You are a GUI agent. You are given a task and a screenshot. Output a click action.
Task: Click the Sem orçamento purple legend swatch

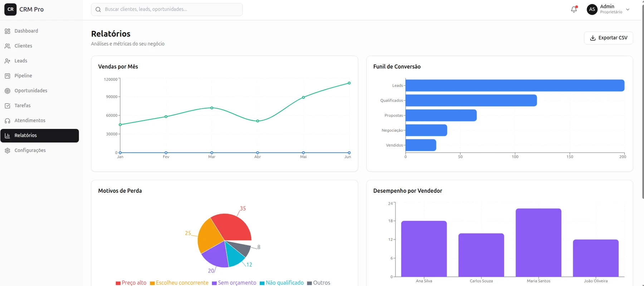[x=214, y=283]
